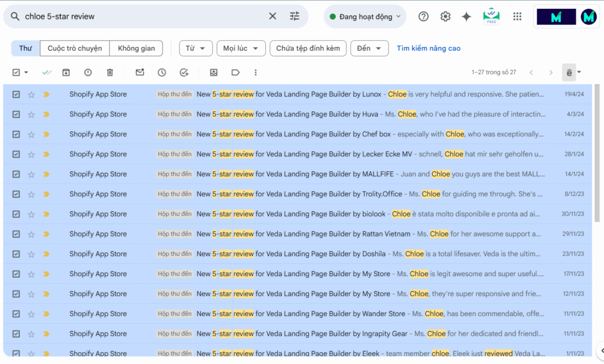Archive the selected emails

click(x=66, y=72)
